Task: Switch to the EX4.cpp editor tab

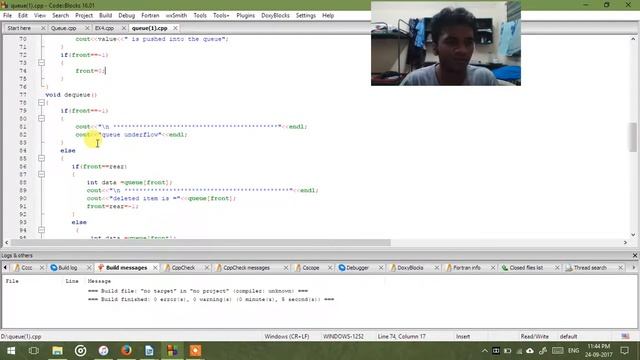Action: click(x=104, y=28)
